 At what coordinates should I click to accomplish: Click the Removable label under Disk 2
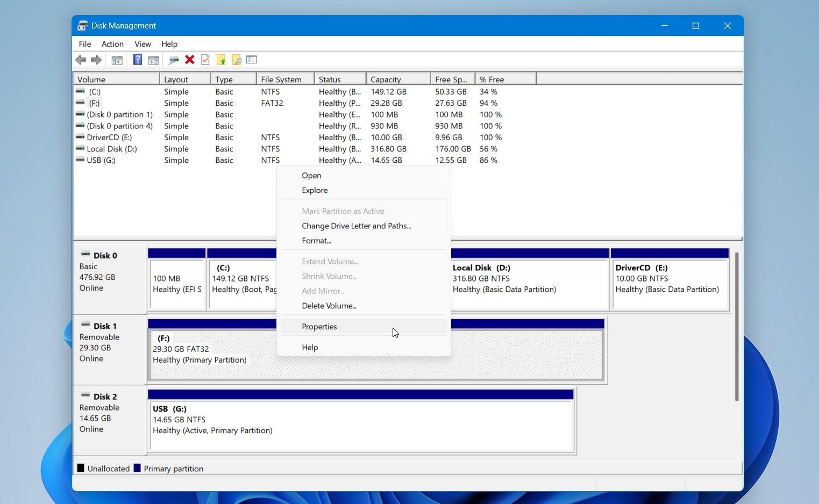coord(99,407)
